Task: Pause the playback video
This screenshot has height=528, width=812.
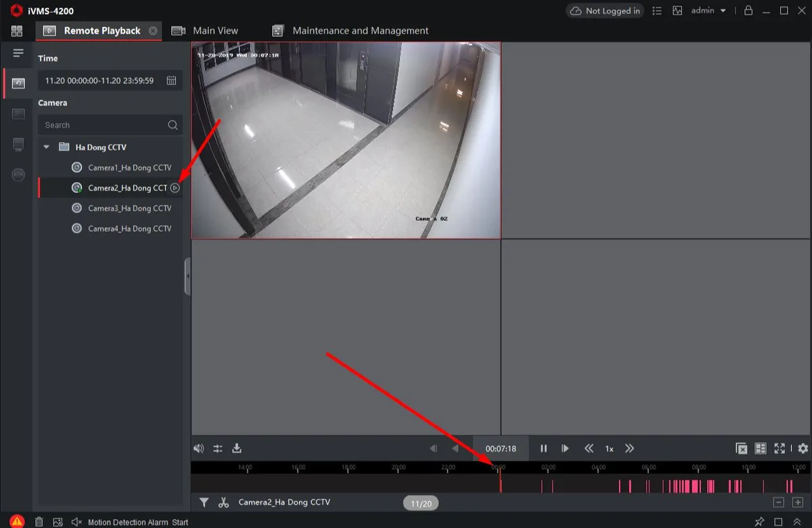Action: tap(543, 448)
